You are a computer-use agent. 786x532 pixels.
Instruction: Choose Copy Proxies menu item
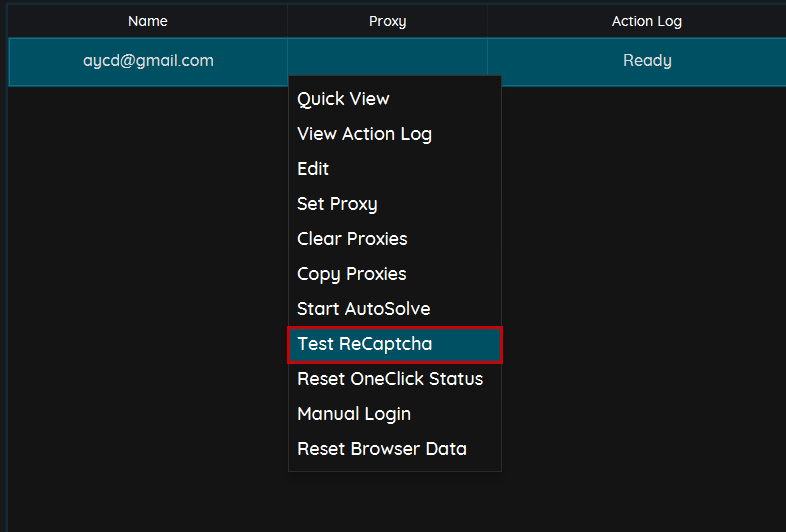pyautogui.click(x=351, y=274)
